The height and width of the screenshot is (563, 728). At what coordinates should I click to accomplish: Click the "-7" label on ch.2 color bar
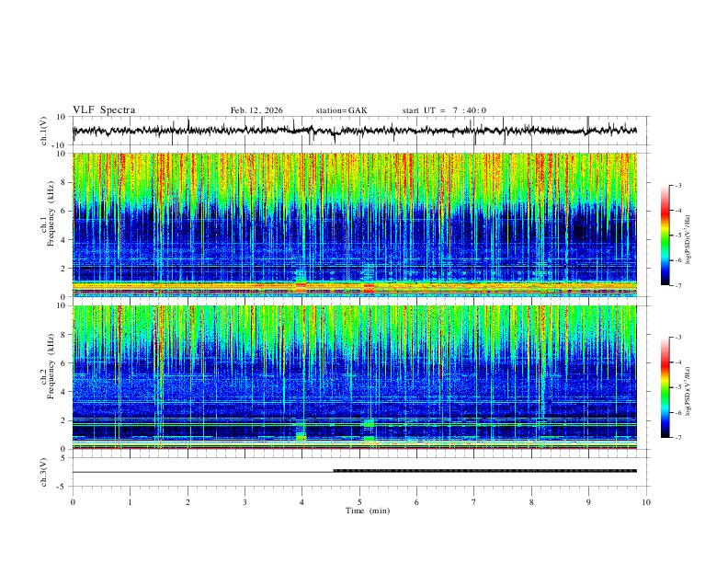click(678, 437)
